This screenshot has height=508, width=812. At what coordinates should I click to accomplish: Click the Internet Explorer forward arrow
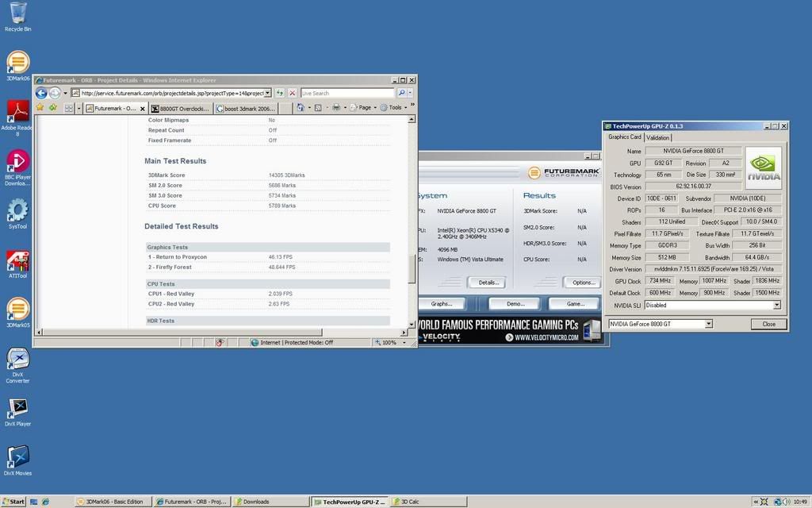pyautogui.click(x=55, y=94)
